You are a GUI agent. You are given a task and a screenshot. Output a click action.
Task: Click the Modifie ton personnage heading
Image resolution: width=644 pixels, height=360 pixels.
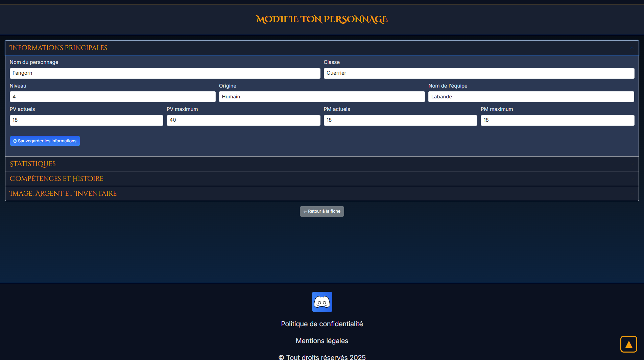(x=322, y=19)
